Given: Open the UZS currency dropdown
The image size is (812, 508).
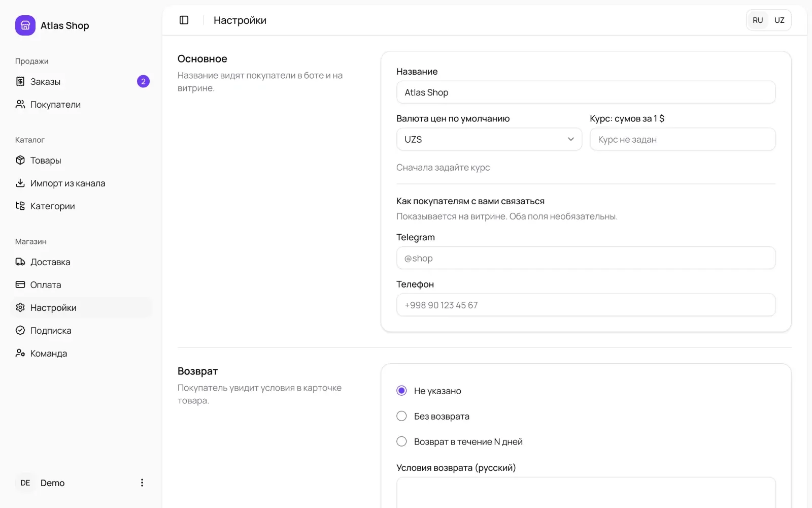Looking at the screenshot, I should (x=489, y=139).
